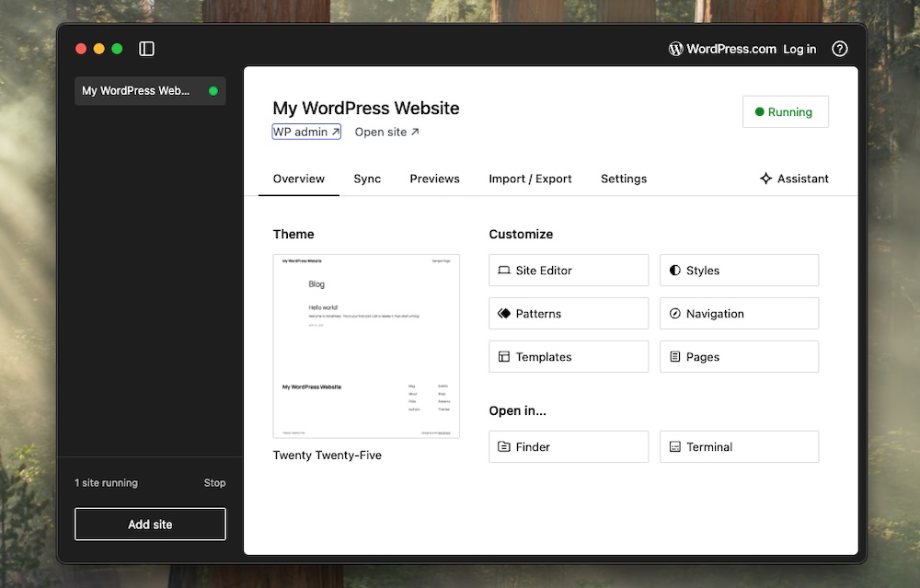Open the Styles customizer
Viewport: 920px width, 588px height.
pyautogui.click(x=739, y=270)
